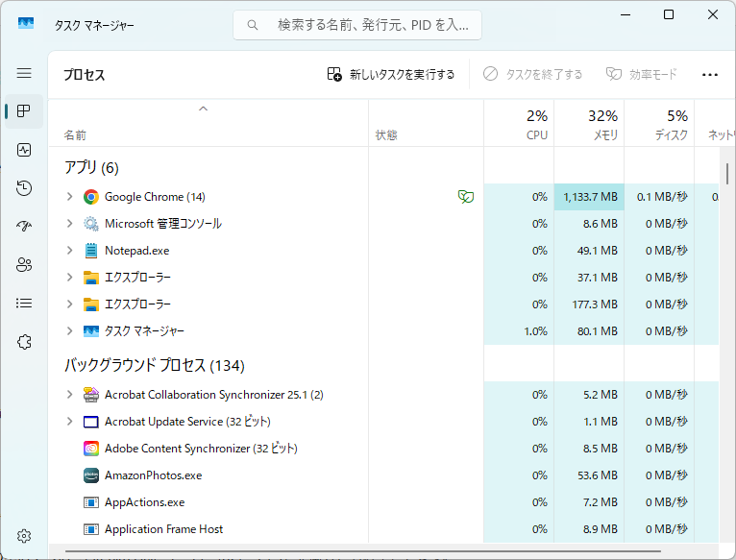Screen dimensions: 736x560
Task: Open the Services page in sidebar
Action: 24,342
